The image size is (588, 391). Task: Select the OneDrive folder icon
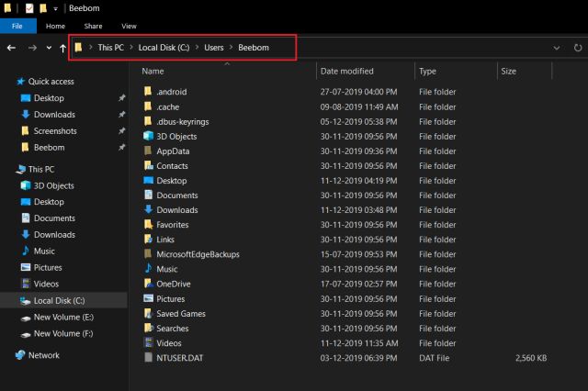149,284
